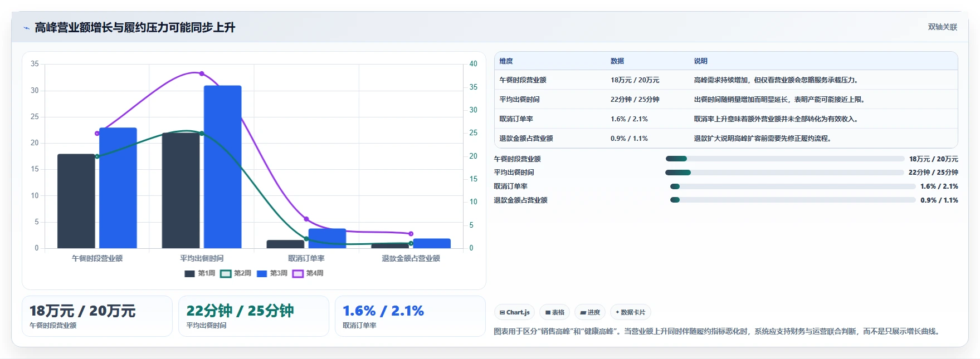Click the purple point above 取消订单率

[306, 219]
